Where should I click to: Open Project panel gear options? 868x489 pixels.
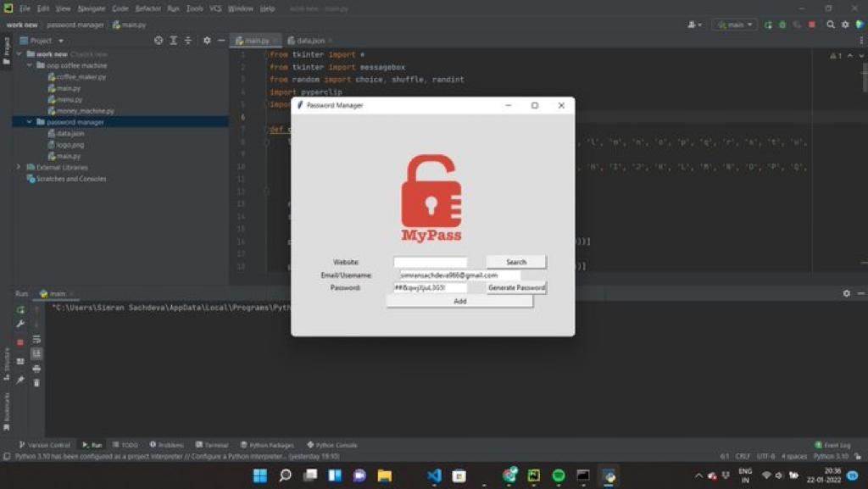pos(207,41)
